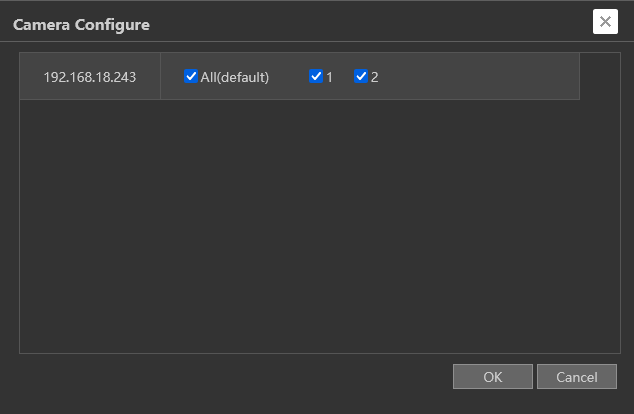Disable camera 1 for 192.168.18.243
Viewport: 634px width, 414px height.
pyautogui.click(x=316, y=77)
